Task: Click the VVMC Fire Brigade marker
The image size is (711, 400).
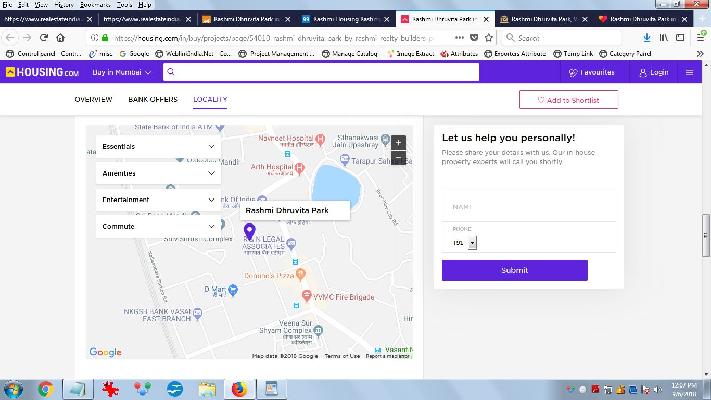Action: (307, 296)
